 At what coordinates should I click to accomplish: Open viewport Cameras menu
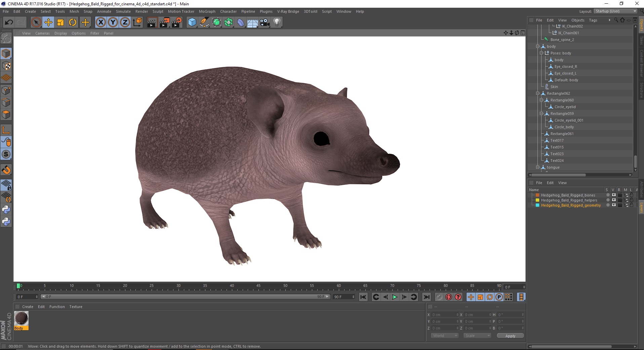[42, 33]
